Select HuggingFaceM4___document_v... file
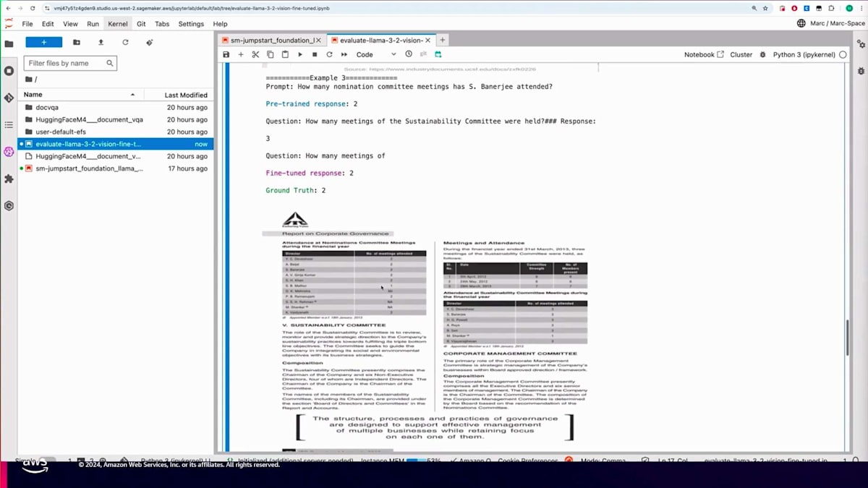Viewport: 868px width, 488px height. (116, 156)
